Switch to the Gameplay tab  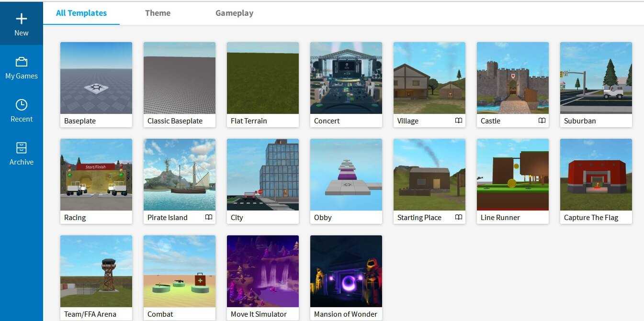coord(234,13)
